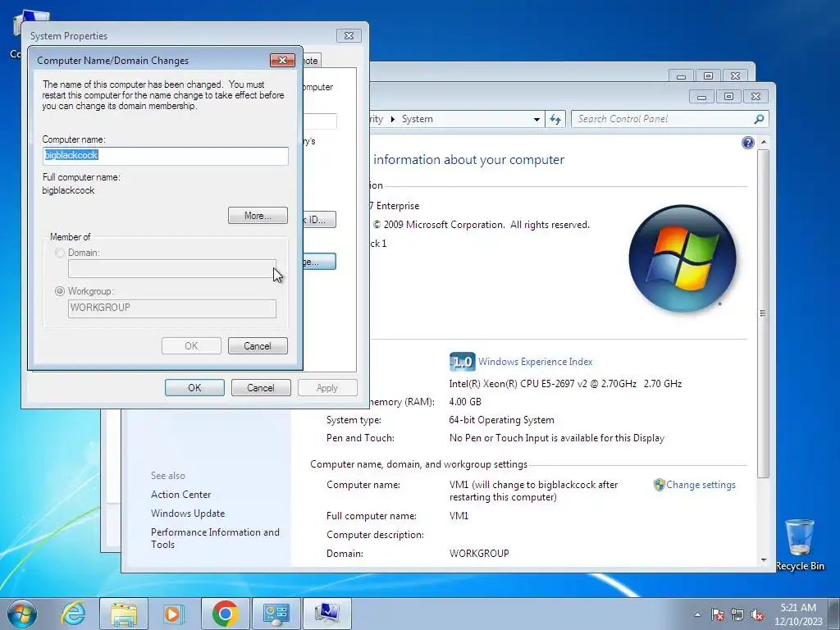Open Windows Explorer from the taskbar
The image size is (840, 630).
click(124, 614)
